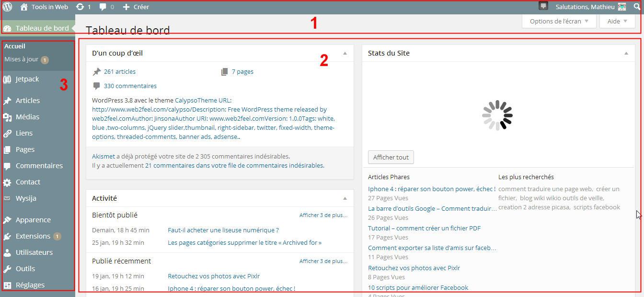The image size is (644, 297).
Task: Select Mises à jour in sidebar
Action: point(22,59)
